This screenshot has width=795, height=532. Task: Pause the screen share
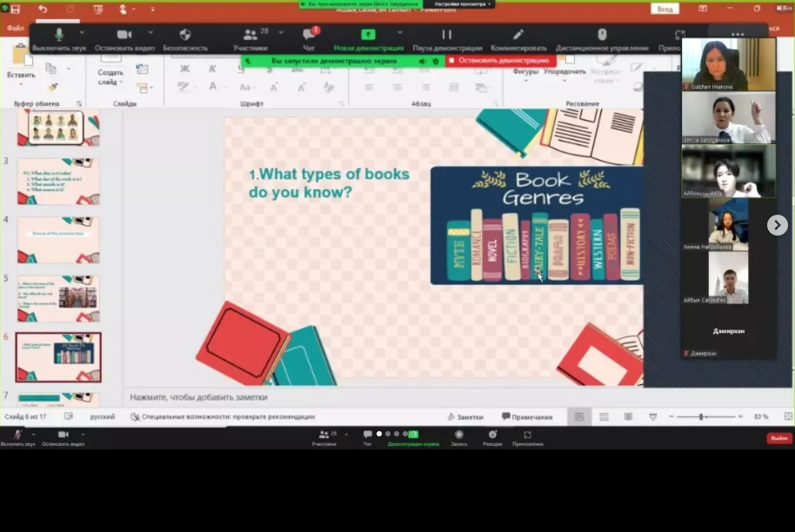tap(446, 35)
